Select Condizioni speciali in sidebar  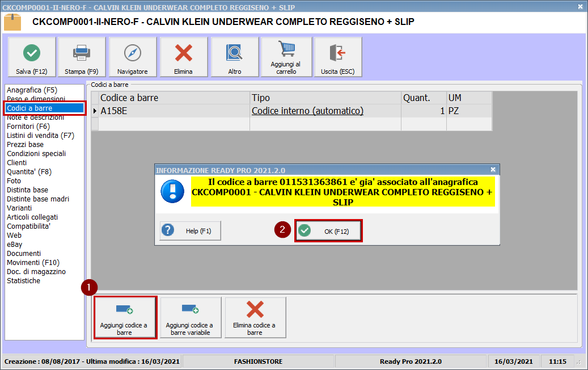coord(36,153)
